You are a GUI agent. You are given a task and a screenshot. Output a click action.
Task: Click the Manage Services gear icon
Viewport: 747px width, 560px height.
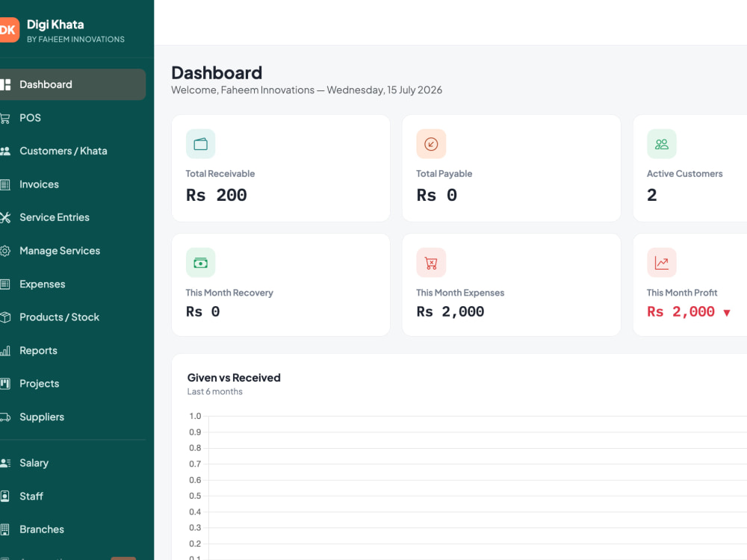5,251
